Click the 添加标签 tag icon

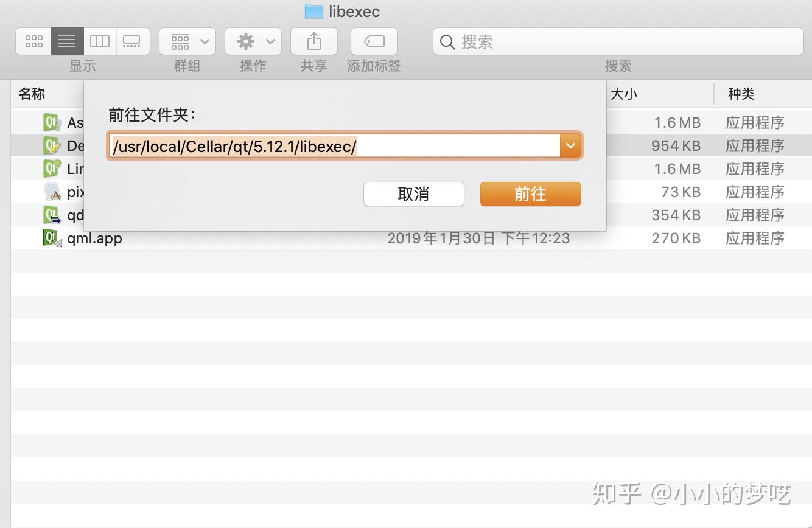point(373,41)
